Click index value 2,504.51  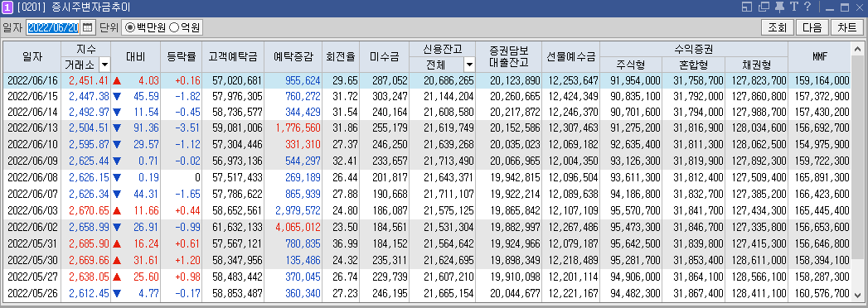pos(89,128)
